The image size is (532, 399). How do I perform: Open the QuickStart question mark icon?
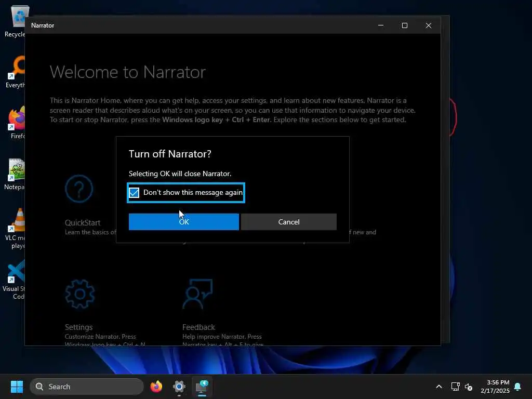79,189
